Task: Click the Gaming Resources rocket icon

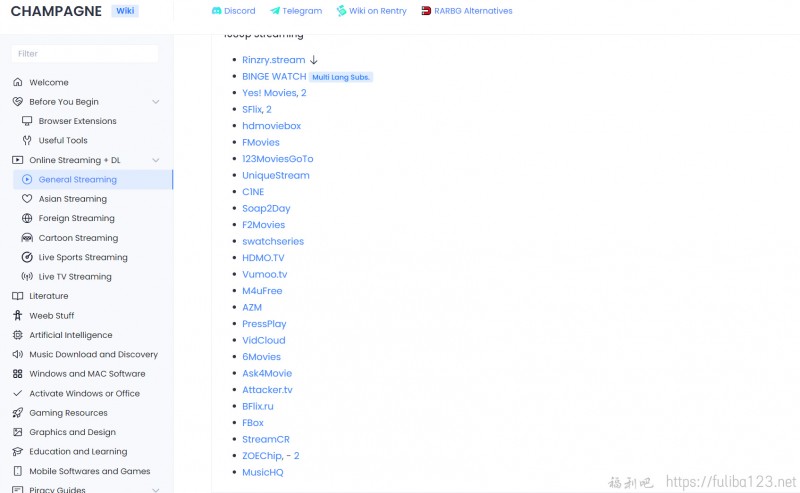Action: click(x=17, y=413)
